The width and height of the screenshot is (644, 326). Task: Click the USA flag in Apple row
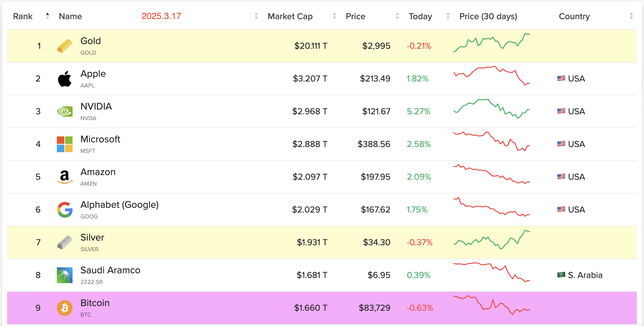[x=561, y=79]
